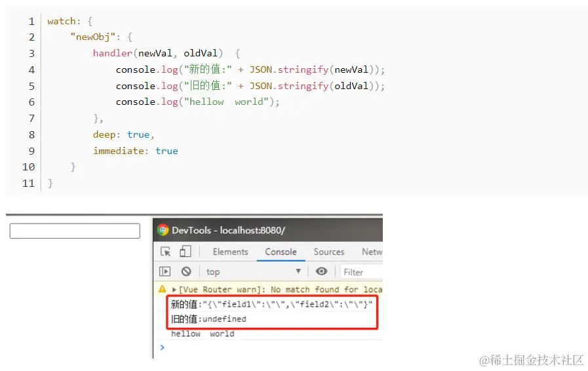Click 'deep: true,' on line 8

[x=123, y=134]
